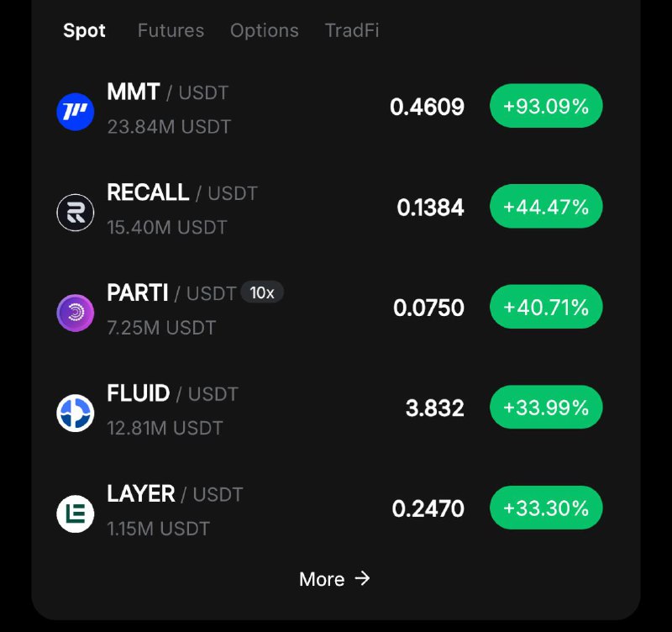The image size is (672, 632).
Task: Select the FLUID price 3.832
Action: (x=435, y=408)
